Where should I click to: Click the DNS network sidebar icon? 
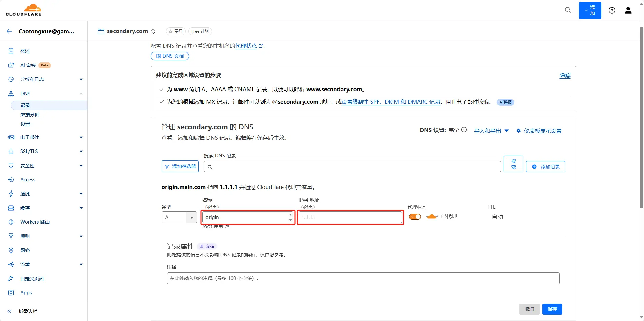(11, 94)
